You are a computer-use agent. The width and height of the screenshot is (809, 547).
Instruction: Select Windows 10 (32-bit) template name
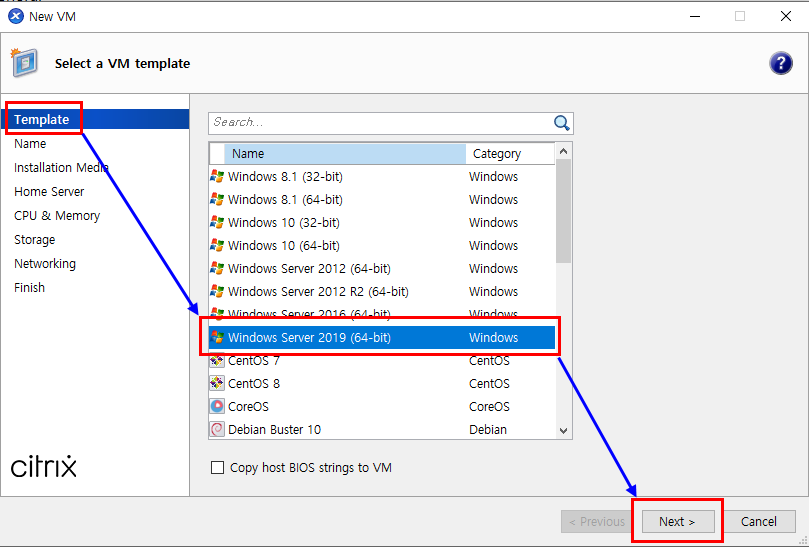coord(284,222)
